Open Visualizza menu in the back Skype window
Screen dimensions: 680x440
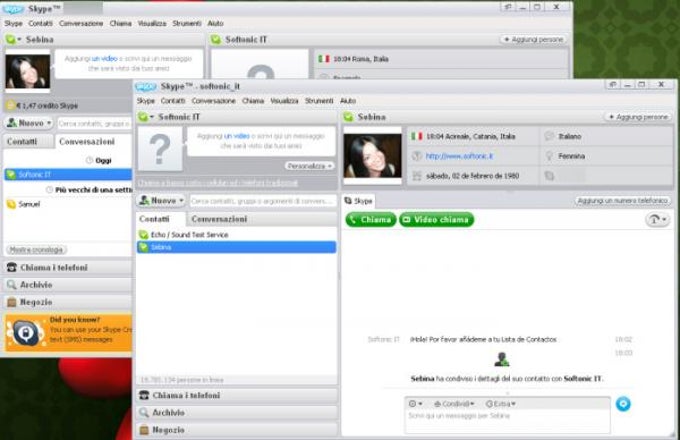click(x=152, y=23)
